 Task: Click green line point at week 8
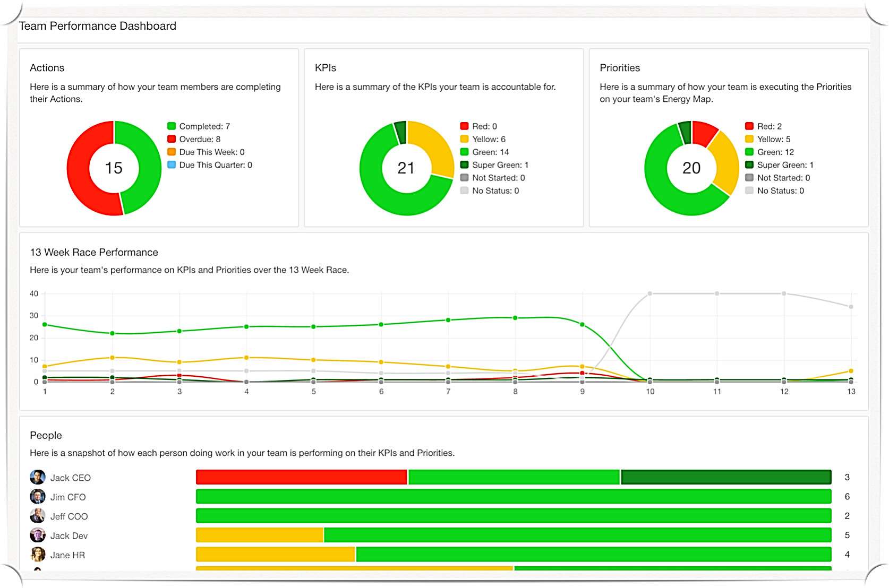coord(515,318)
